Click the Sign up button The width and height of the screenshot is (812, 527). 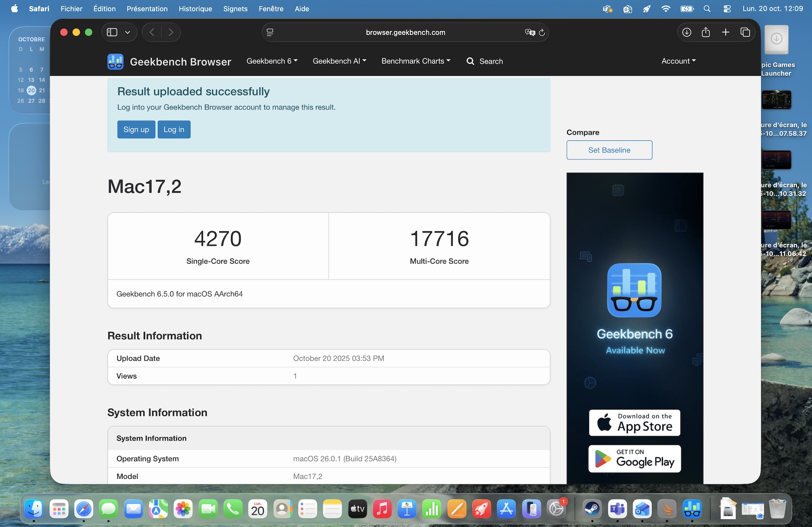pos(136,129)
